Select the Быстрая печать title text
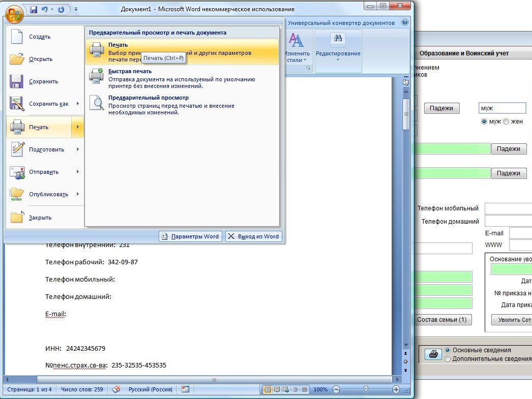Viewport: 532px width, 399px height. click(130, 71)
